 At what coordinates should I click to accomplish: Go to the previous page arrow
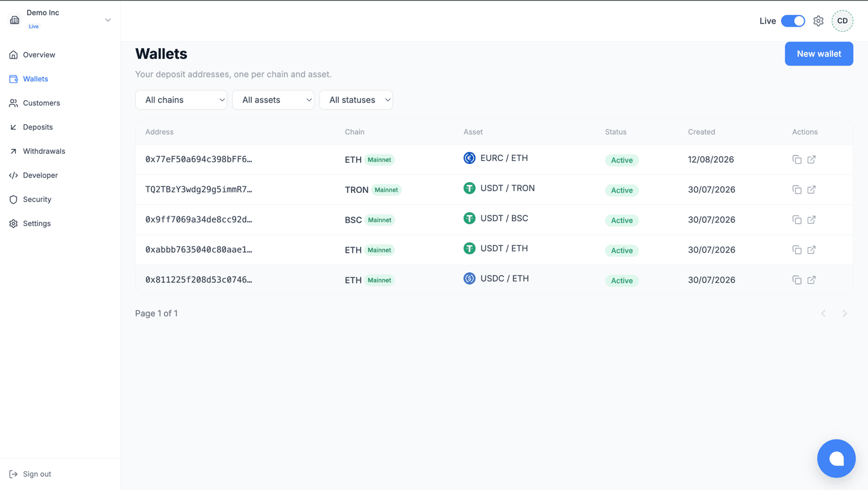(x=823, y=313)
